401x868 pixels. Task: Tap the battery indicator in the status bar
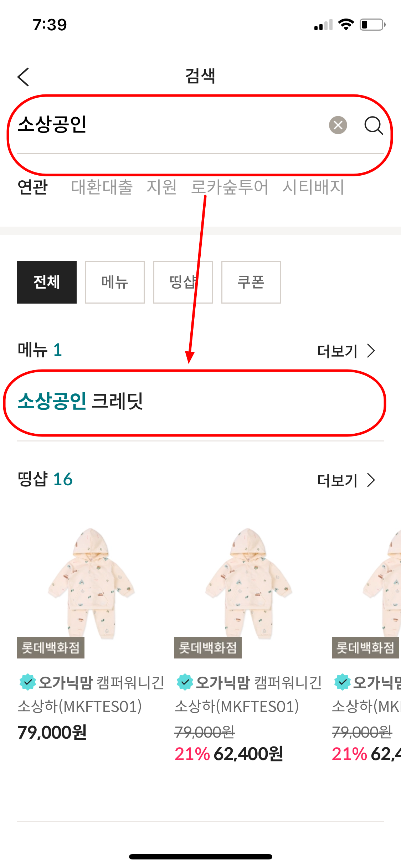click(372, 25)
